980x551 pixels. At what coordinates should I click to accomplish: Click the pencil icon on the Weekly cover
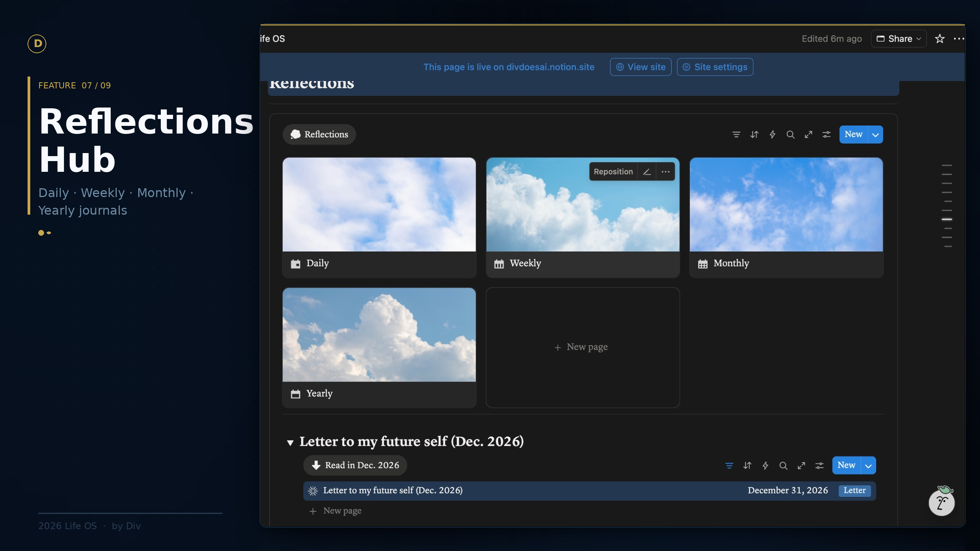click(647, 171)
